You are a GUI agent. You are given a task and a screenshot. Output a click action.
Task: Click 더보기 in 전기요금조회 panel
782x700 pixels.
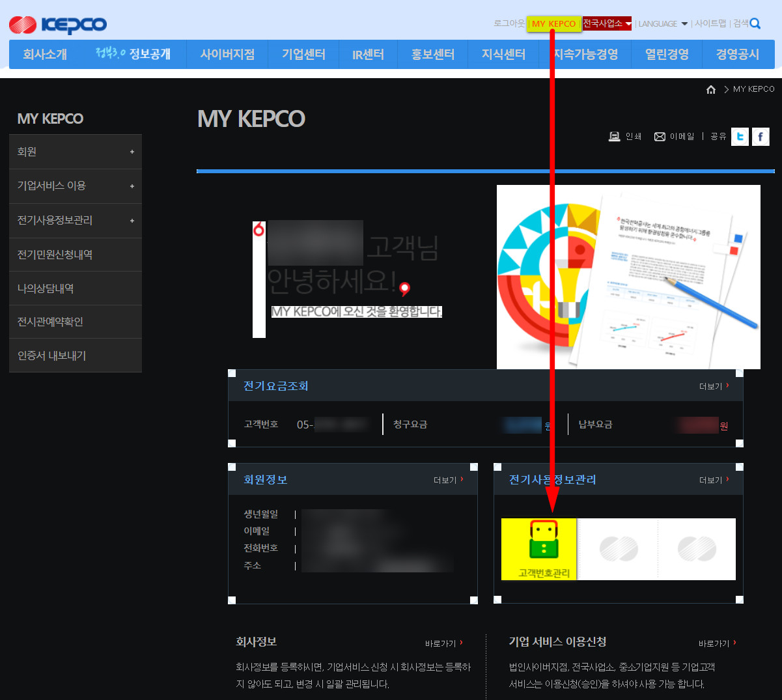click(x=714, y=386)
